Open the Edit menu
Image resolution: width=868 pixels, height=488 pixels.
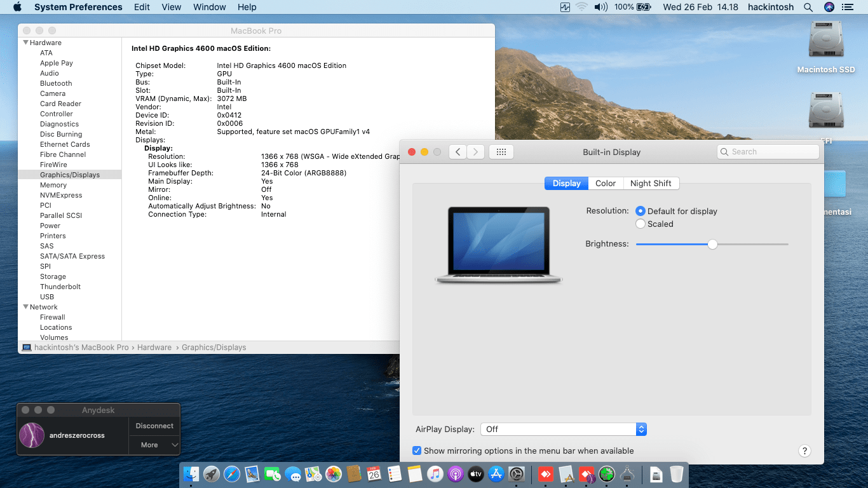[x=142, y=7]
